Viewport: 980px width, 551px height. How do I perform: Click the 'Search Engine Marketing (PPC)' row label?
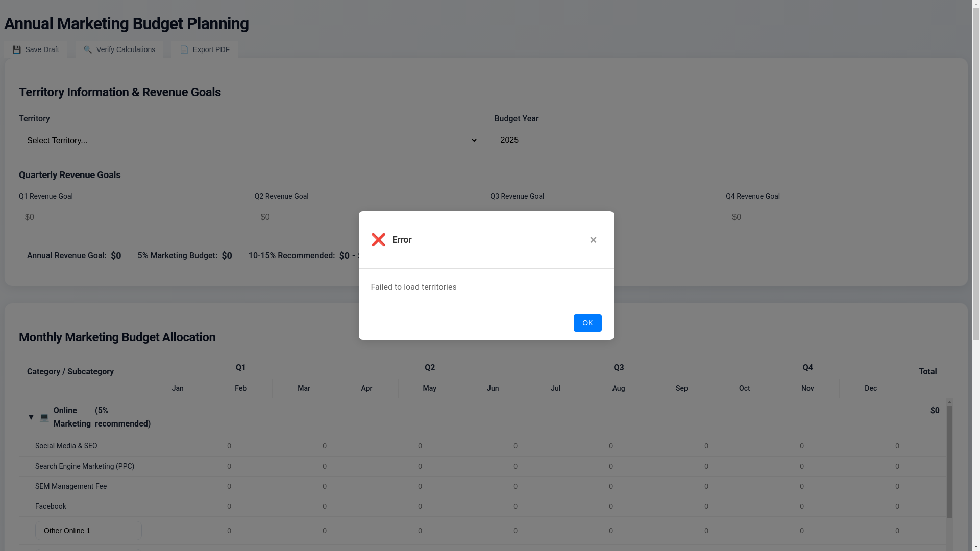point(85,466)
